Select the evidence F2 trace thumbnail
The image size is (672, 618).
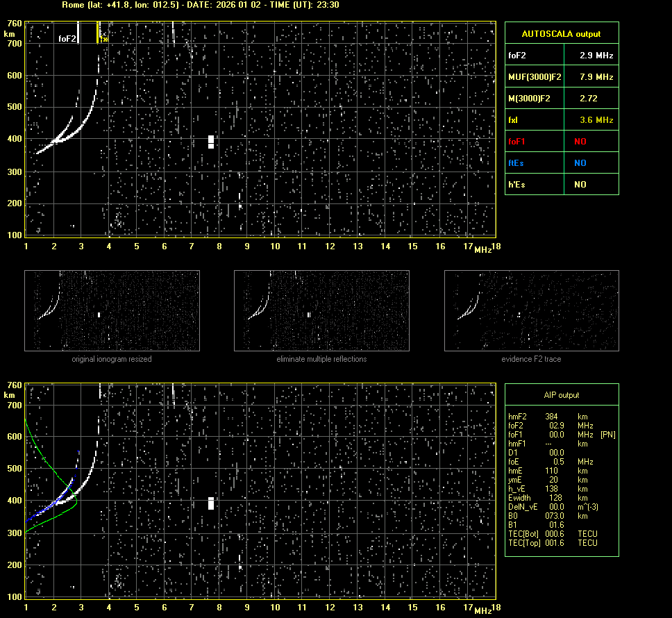(531, 310)
